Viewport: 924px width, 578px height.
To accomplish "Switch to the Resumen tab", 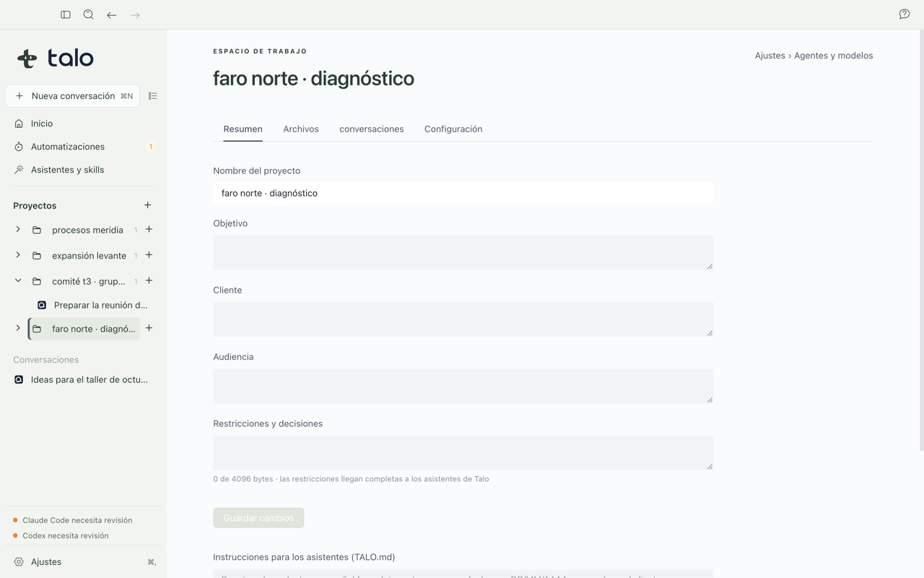I will click(243, 129).
